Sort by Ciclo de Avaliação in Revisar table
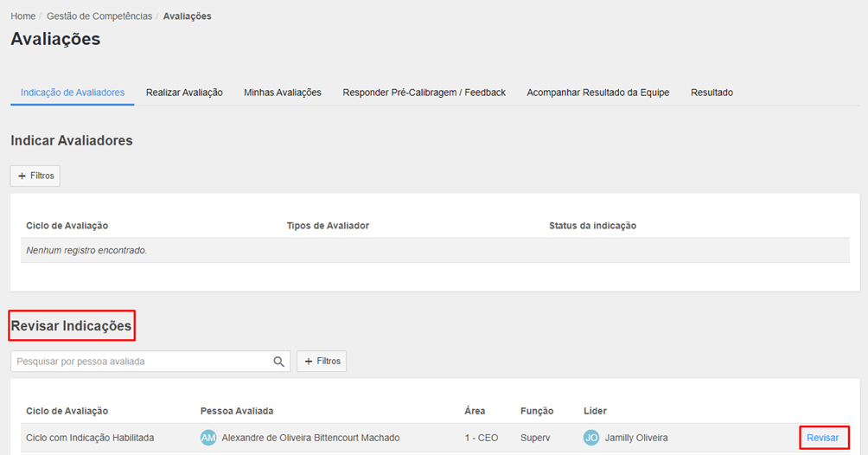Screen dimensions: 868x455 click(x=67, y=411)
